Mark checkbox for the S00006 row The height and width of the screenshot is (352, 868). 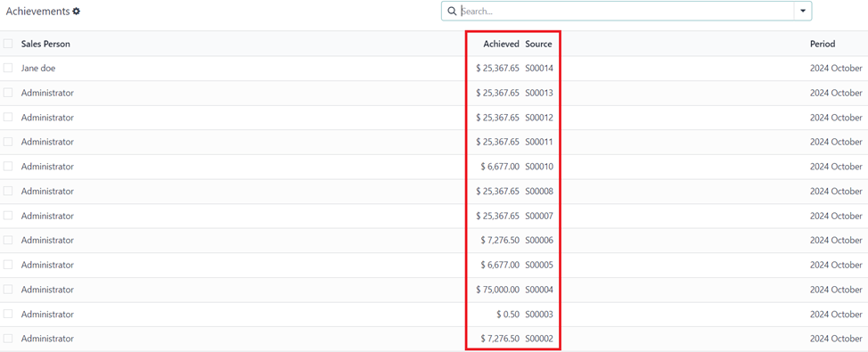pos(8,241)
